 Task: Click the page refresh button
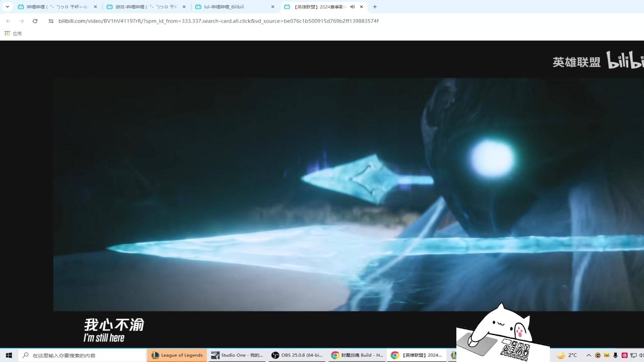point(35,21)
